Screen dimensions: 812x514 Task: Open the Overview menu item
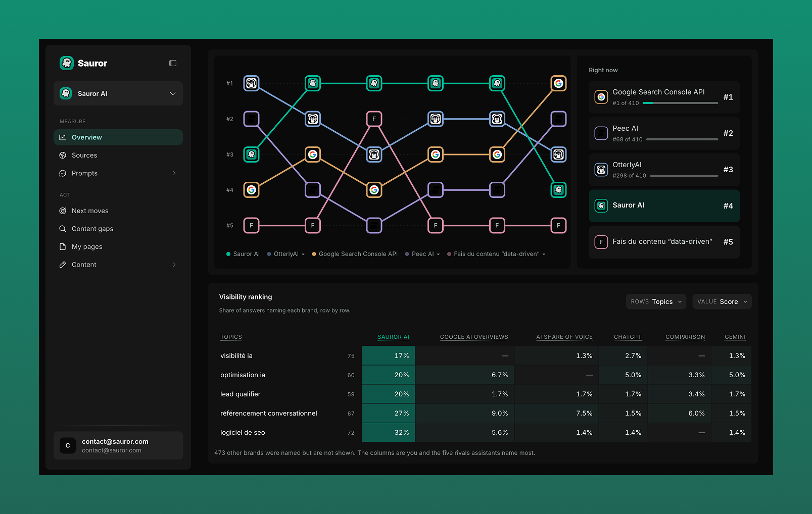click(118, 137)
